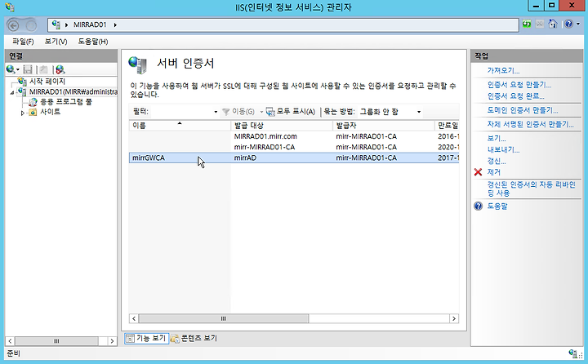Viewport: 588px width, 364px height.
Task: Sort by the 이름 column header
Action: click(180, 126)
